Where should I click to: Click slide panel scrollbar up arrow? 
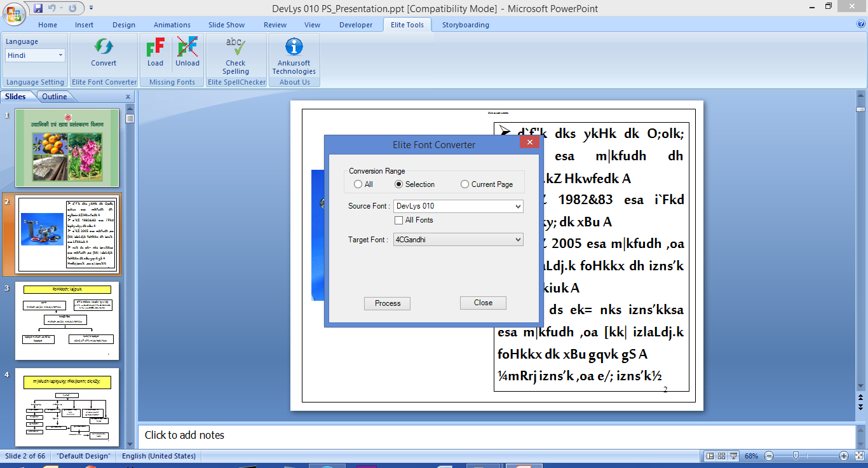click(130, 109)
